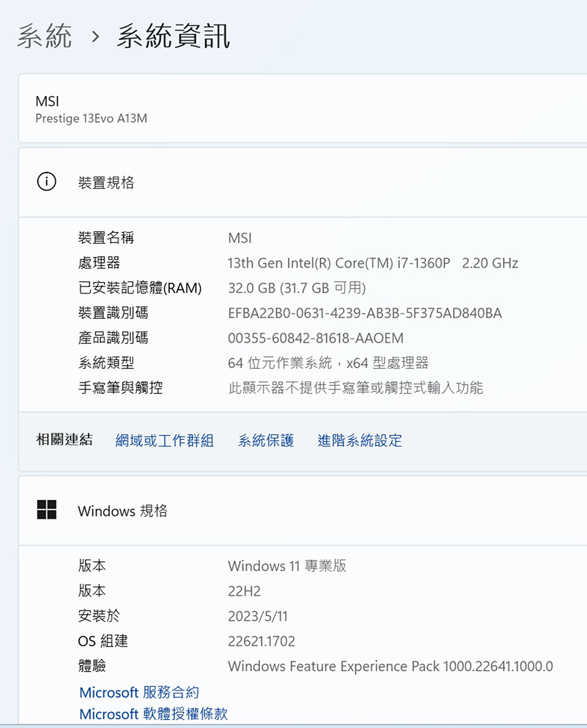Collapse the Windows 規格 section header
The width and height of the screenshot is (587, 728).
click(303, 511)
